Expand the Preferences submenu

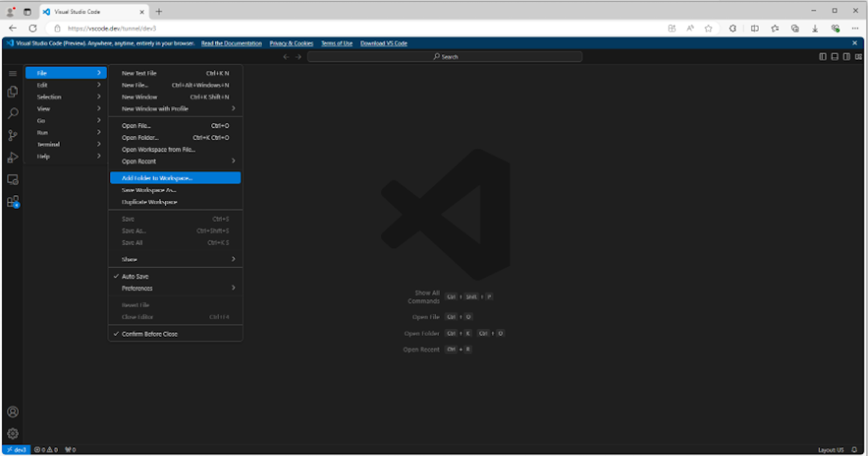(175, 288)
